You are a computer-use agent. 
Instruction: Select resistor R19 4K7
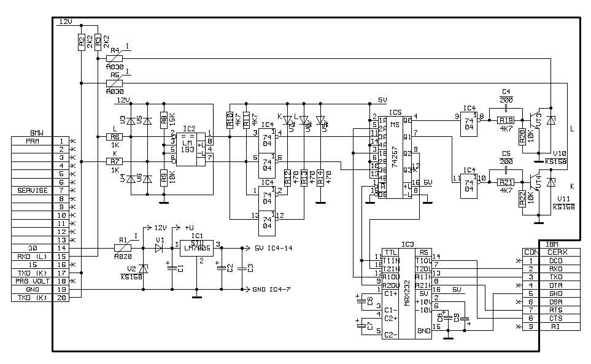pos(506,120)
